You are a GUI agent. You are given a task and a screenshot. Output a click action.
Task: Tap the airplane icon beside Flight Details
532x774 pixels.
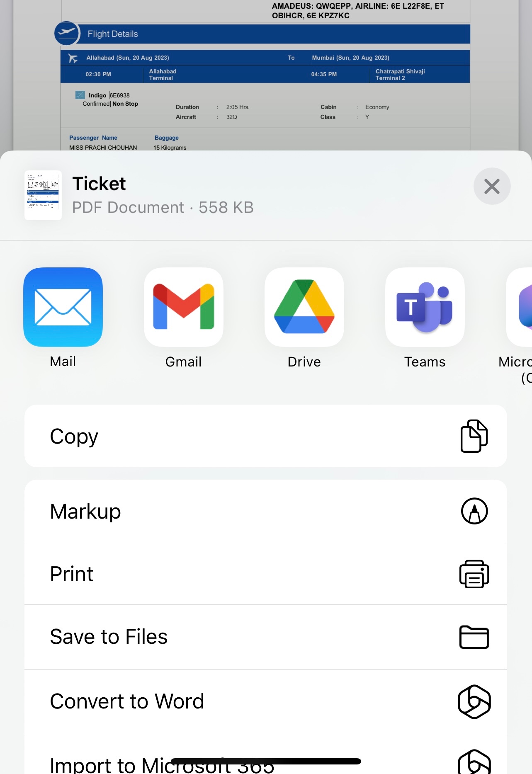point(67,33)
